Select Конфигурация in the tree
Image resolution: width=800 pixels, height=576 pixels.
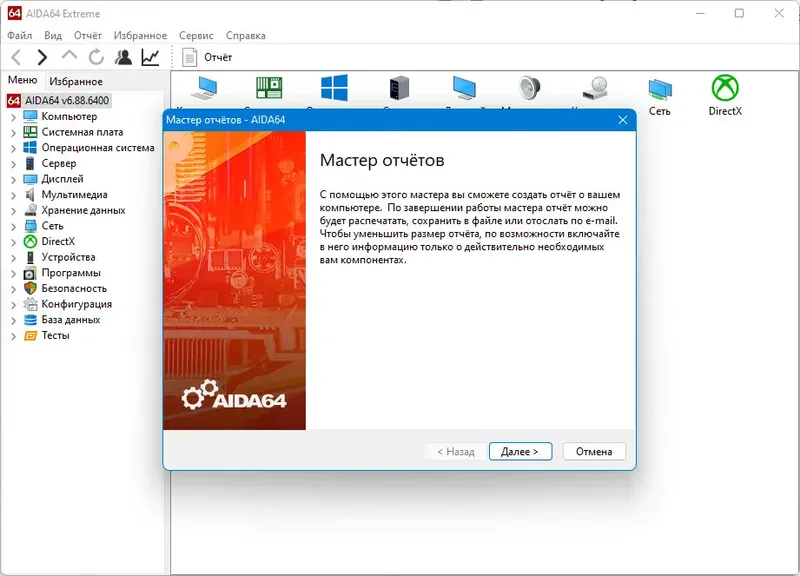[77, 304]
